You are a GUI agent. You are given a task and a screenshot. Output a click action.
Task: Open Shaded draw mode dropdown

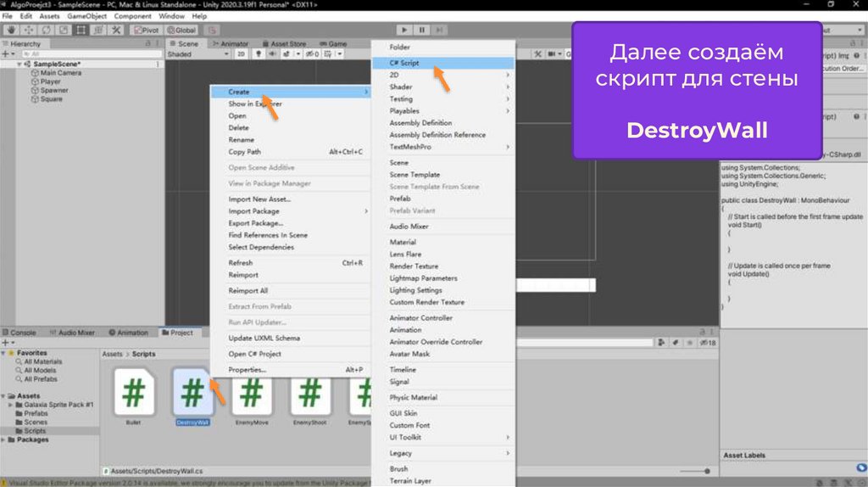coord(198,54)
